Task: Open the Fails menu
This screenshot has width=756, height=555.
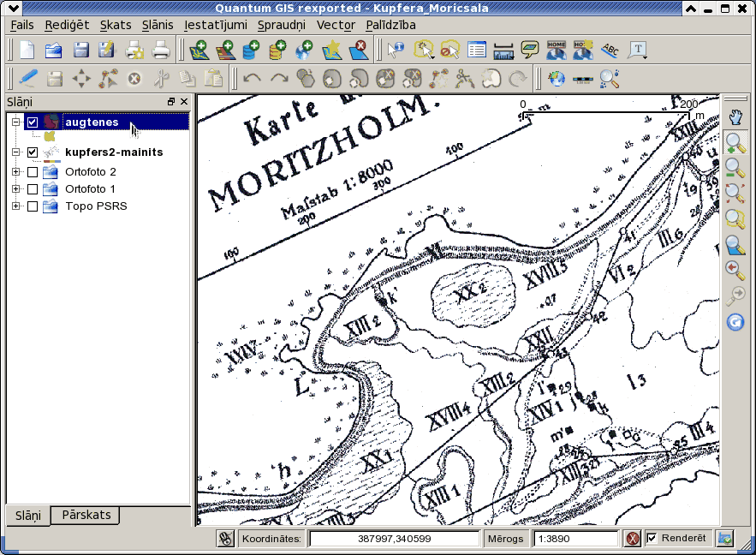Action: tap(22, 25)
